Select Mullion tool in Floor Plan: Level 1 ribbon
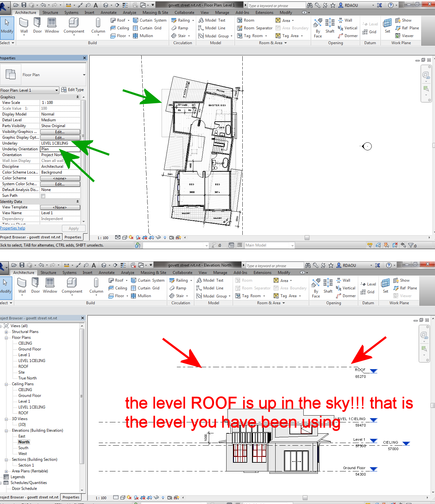The height and width of the screenshot is (504, 435). click(x=143, y=36)
